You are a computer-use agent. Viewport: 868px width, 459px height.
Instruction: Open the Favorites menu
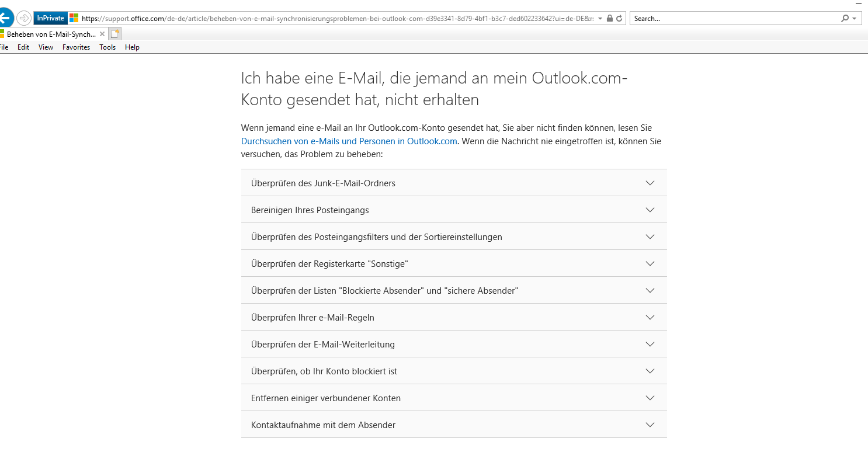[76, 47]
